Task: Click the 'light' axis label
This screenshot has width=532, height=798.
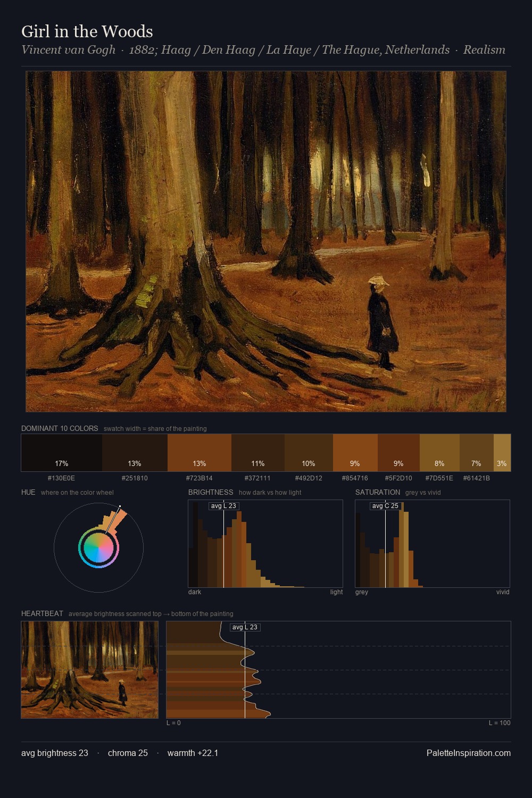Action: click(336, 592)
